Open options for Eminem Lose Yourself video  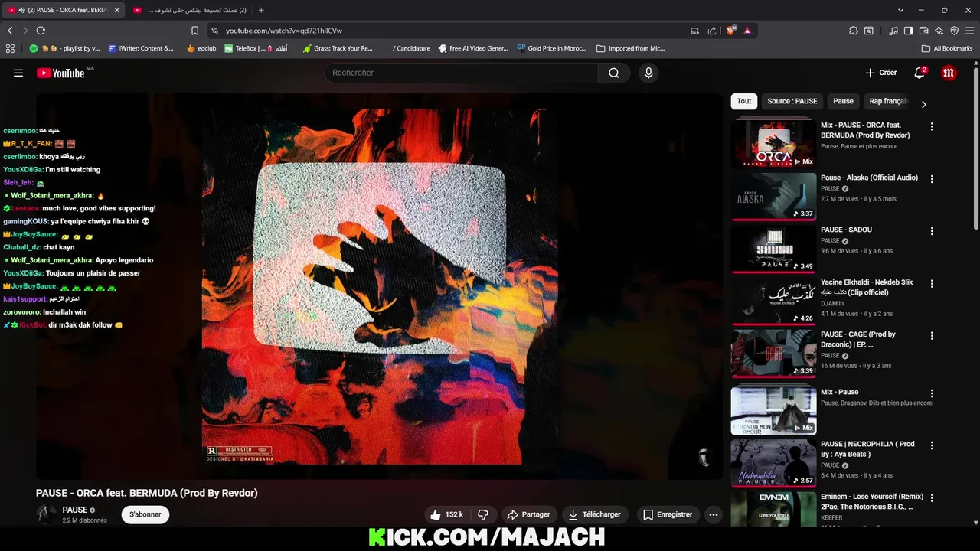[x=932, y=497]
